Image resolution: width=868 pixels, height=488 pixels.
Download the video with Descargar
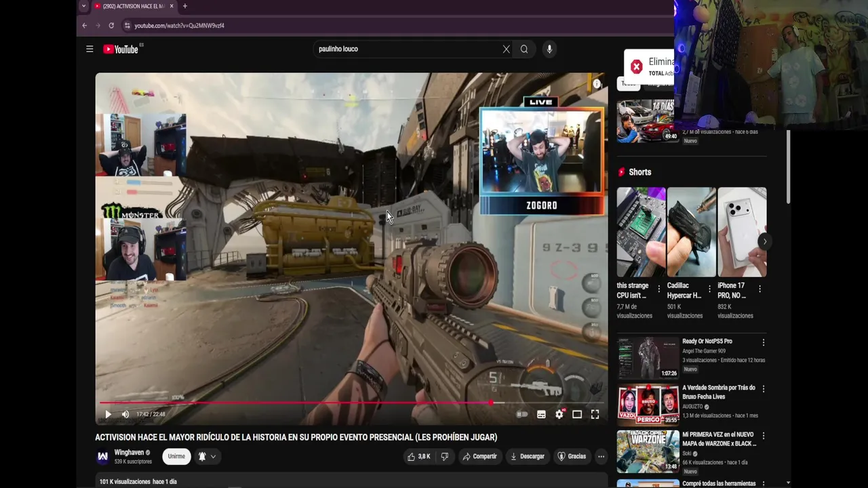tap(528, 457)
